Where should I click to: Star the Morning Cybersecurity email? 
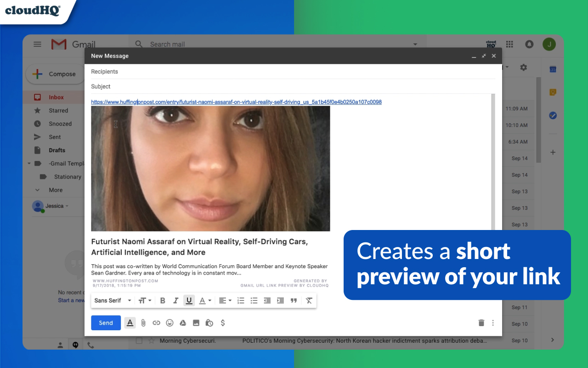[x=152, y=340]
